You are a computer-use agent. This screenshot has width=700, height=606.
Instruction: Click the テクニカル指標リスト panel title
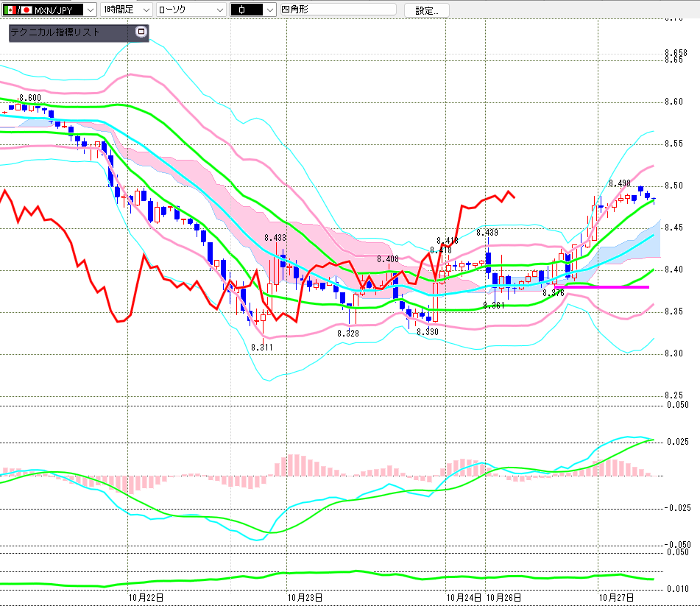tap(55, 32)
